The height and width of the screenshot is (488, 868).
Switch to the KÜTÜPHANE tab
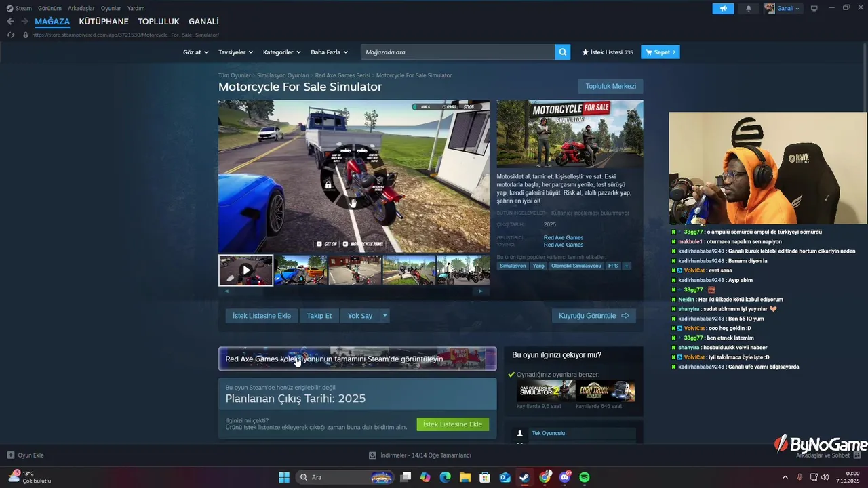[104, 22]
